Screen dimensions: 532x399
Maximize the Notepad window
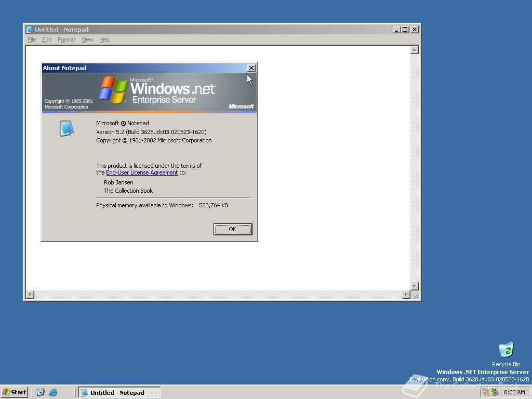tap(404, 30)
